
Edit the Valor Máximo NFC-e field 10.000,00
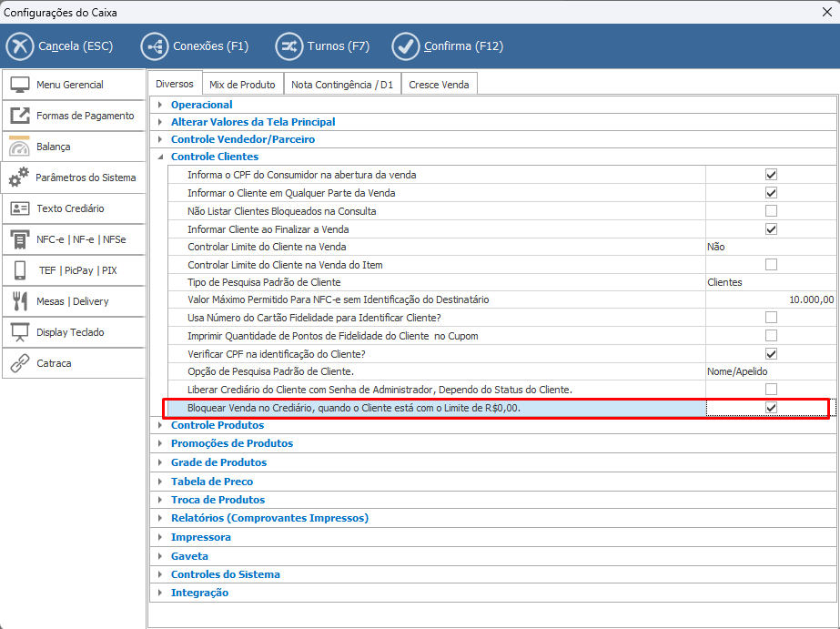(x=770, y=299)
